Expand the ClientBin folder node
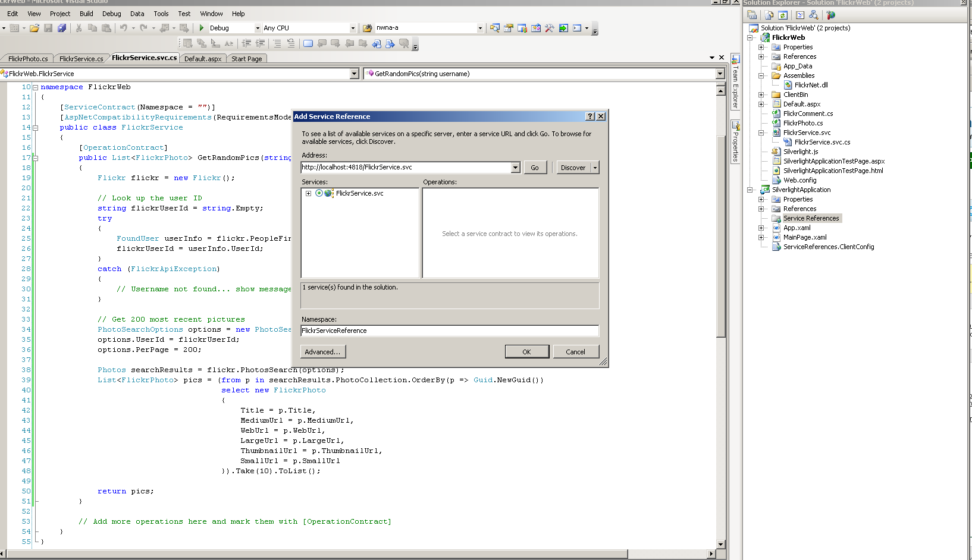Screen dimensions: 972x560 click(761, 95)
